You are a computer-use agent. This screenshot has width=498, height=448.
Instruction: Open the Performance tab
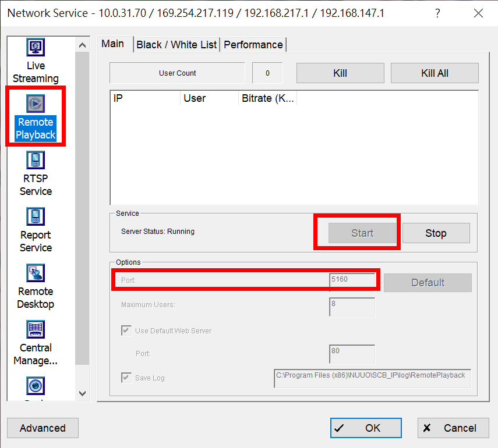tap(253, 44)
